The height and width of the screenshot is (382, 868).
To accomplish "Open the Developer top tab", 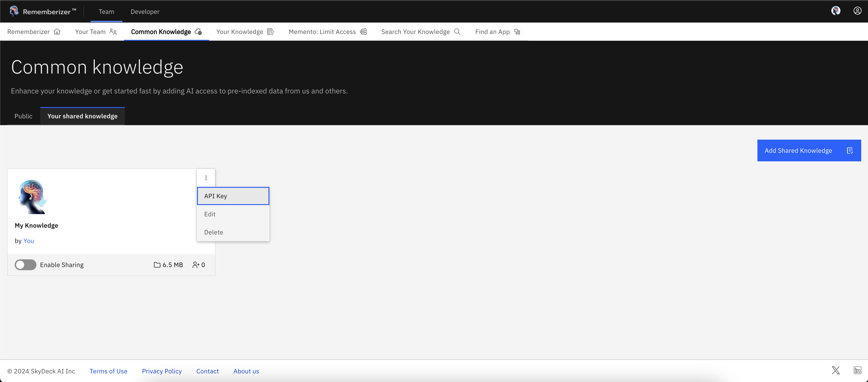I will pyautogui.click(x=145, y=12).
